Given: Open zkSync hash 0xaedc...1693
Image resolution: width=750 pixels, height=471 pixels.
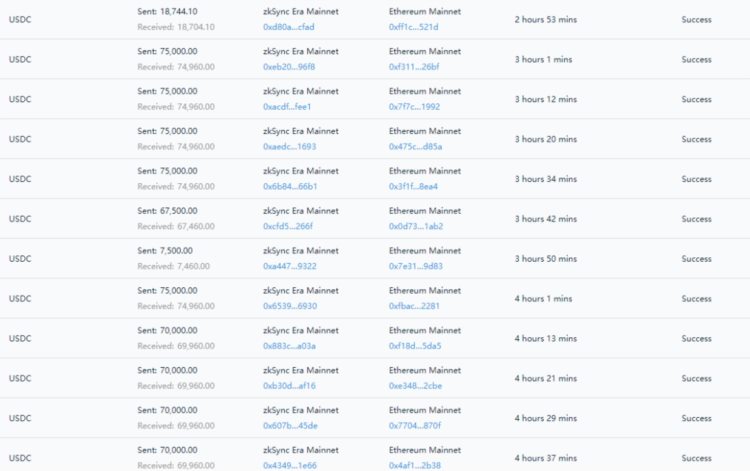Looking at the screenshot, I should tap(288, 147).
